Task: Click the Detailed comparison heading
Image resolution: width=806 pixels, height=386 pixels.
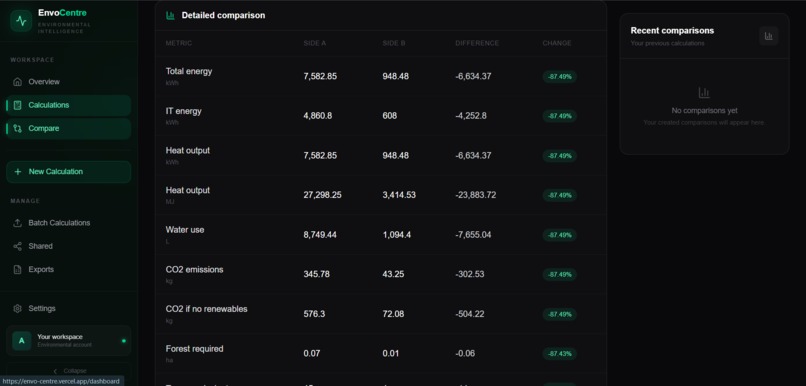Action: 224,15
